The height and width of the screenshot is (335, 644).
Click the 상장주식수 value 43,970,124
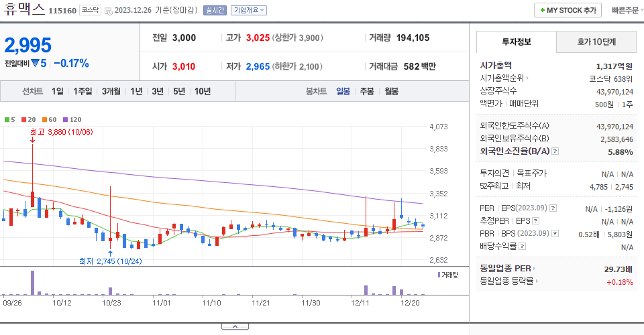[615, 92]
